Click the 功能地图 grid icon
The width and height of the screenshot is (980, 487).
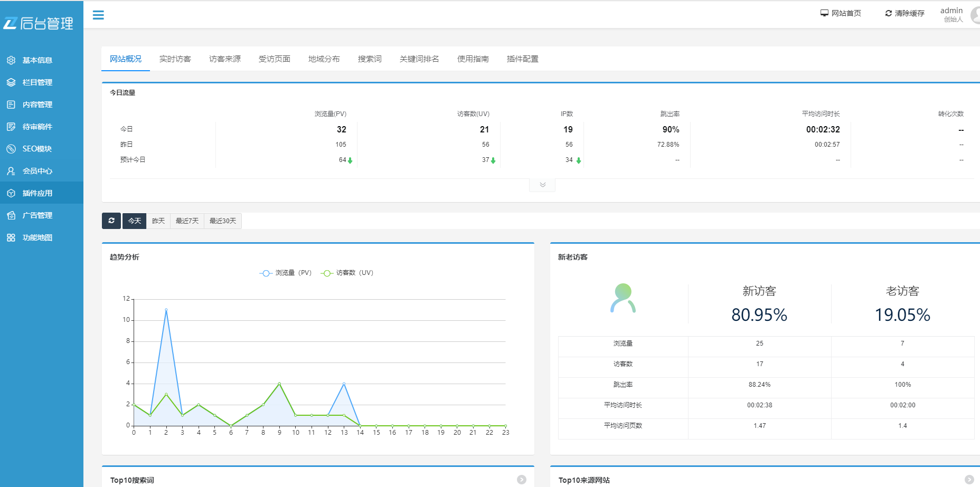tap(11, 237)
